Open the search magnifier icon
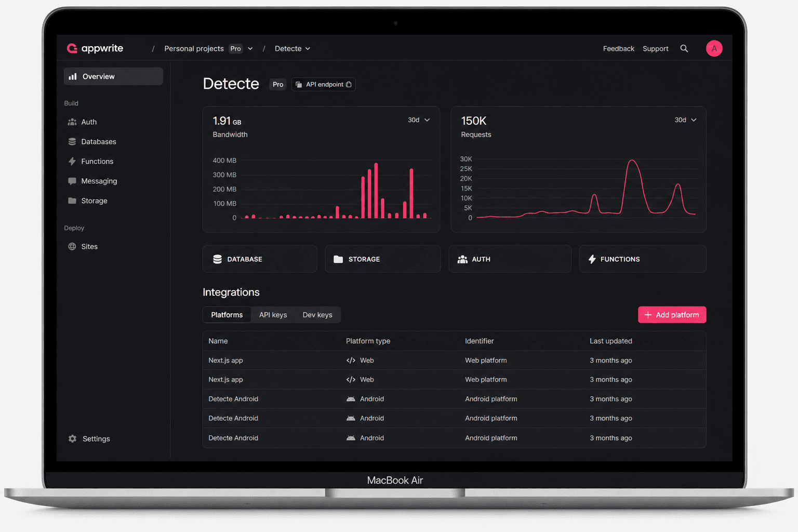Screen dimensions: 798x532 pos(684,48)
